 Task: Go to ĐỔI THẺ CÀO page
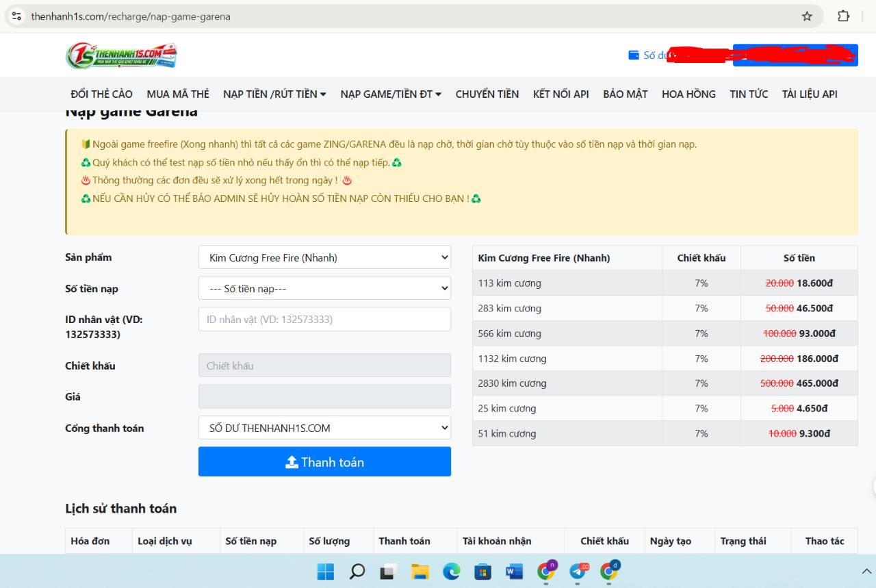point(101,94)
